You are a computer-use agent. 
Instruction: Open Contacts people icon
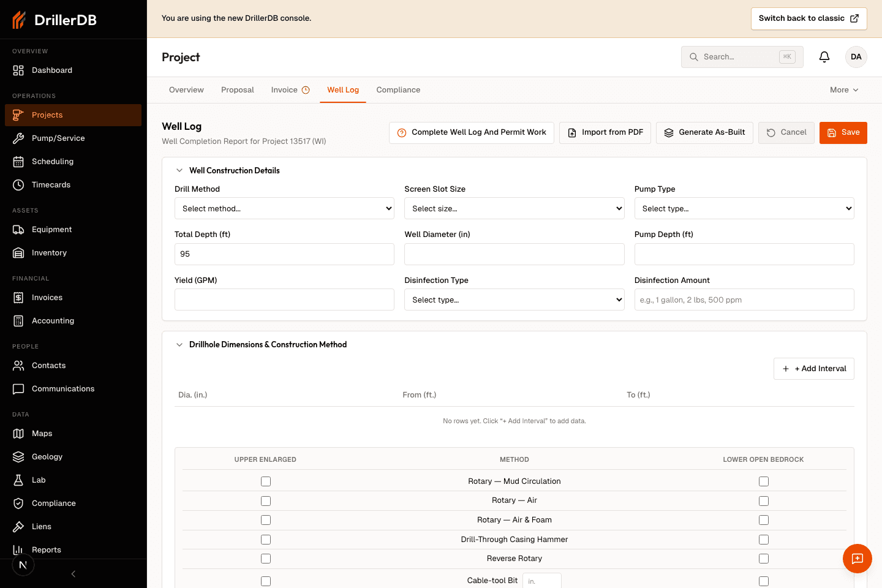tap(18, 366)
